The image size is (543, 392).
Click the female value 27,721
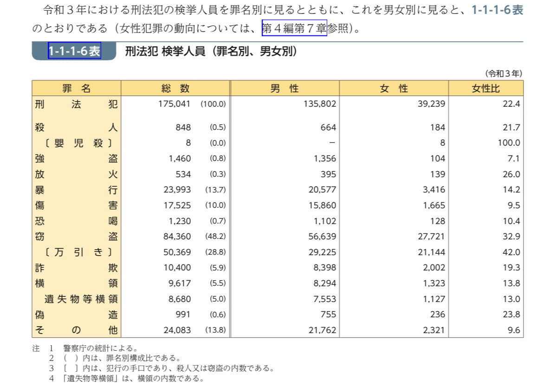431,237
